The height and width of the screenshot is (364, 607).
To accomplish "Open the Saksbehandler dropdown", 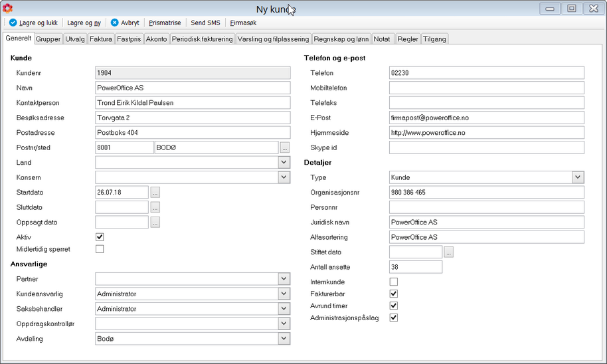I will point(284,309).
